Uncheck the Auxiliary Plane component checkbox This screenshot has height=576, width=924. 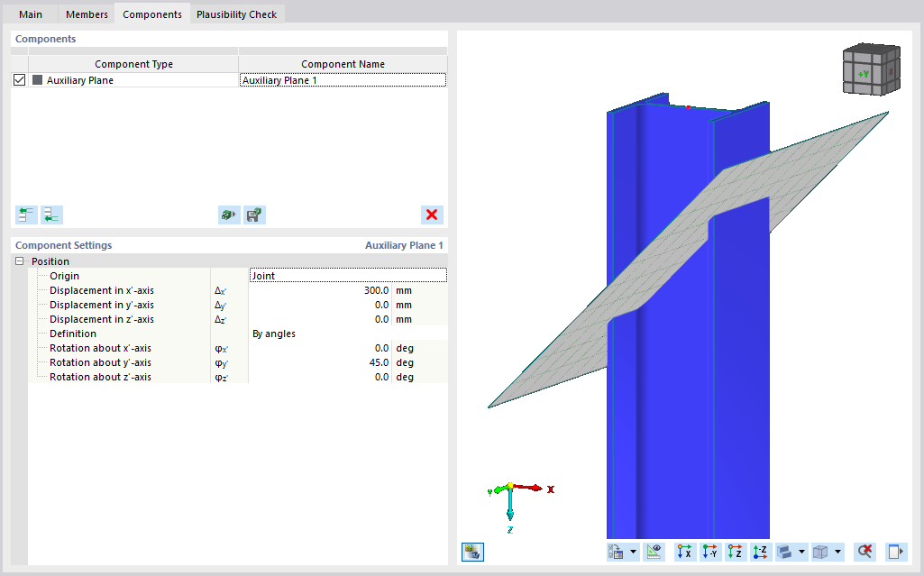pyautogui.click(x=20, y=79)
